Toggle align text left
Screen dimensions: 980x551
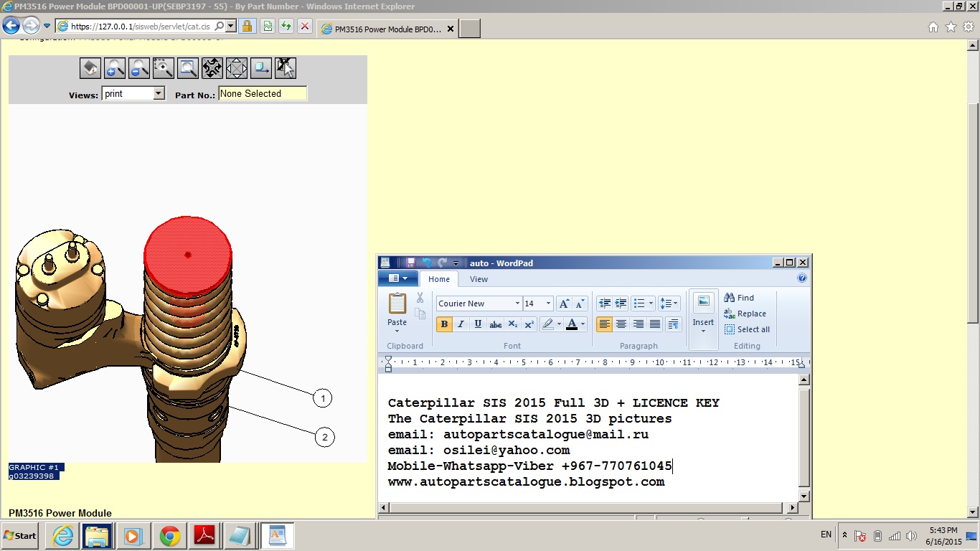[605, 324]
